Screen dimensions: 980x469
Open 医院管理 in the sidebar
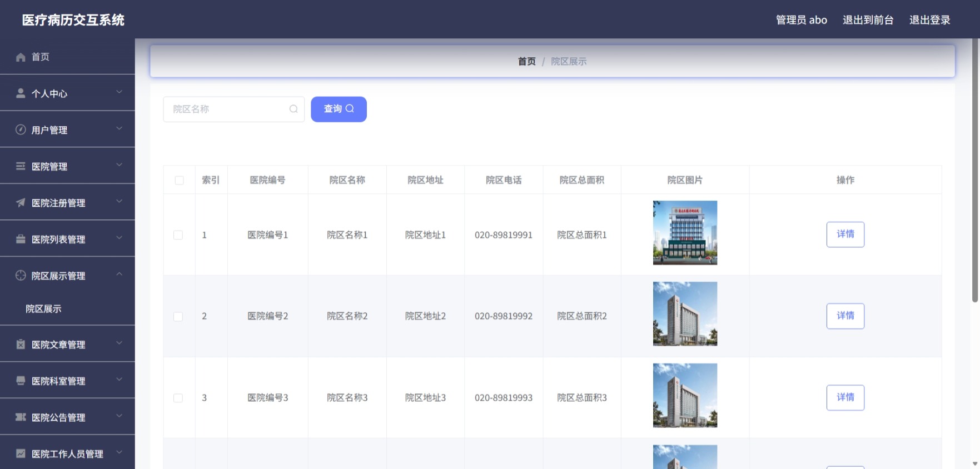(67, 166)
